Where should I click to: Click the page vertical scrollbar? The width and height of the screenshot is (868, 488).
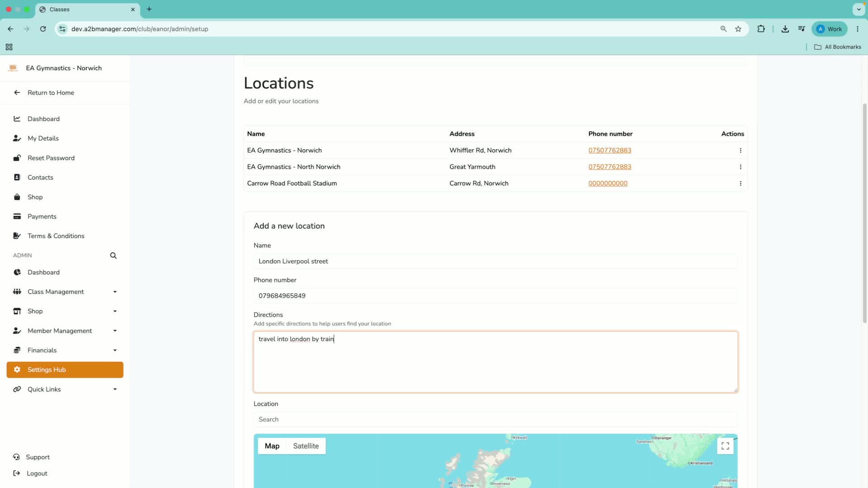tap(864, 212)
